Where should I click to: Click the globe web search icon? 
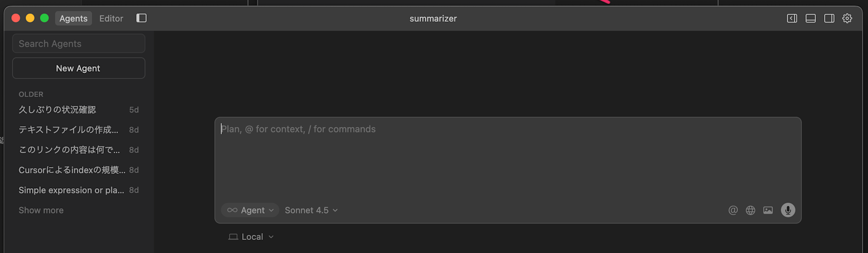750,210
